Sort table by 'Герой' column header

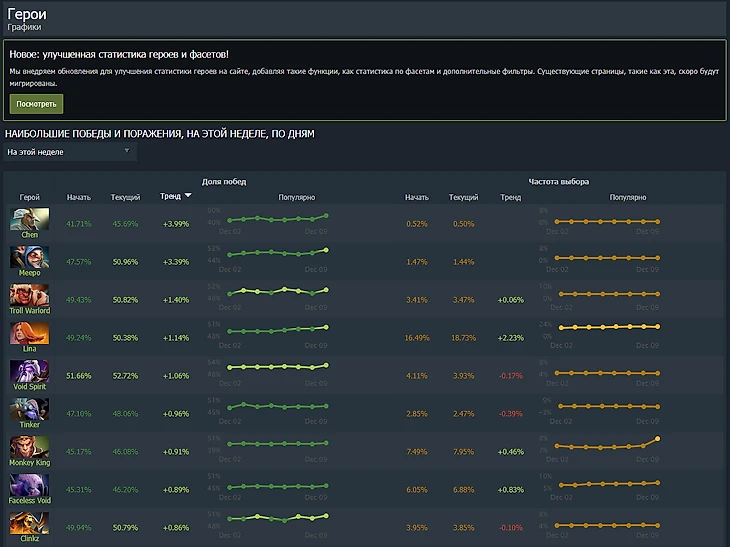(x=30, y=197)
